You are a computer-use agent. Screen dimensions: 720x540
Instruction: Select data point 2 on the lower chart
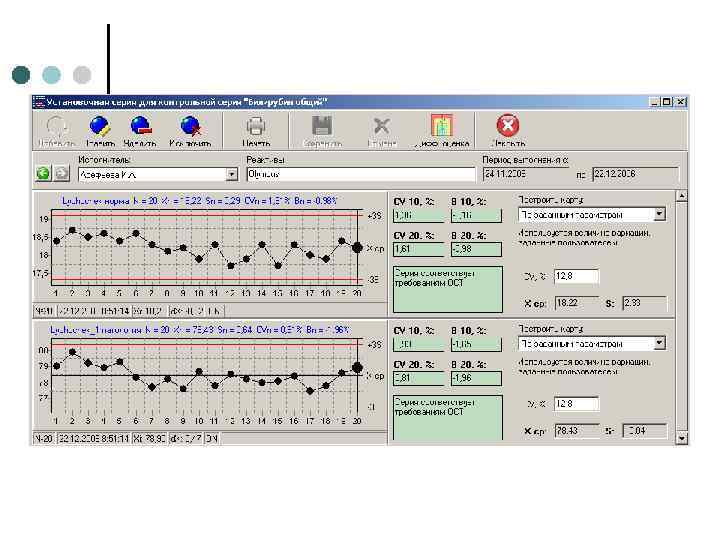click(x=72, y=352)
